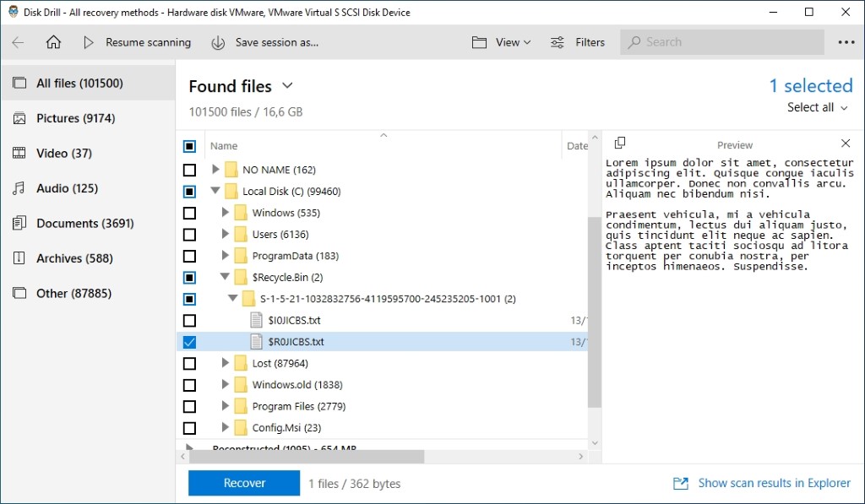The width and height of the screenshot is (865, 504).
Task: Check the Lost (87964) checkbox
Action: (x=189, y=363)
